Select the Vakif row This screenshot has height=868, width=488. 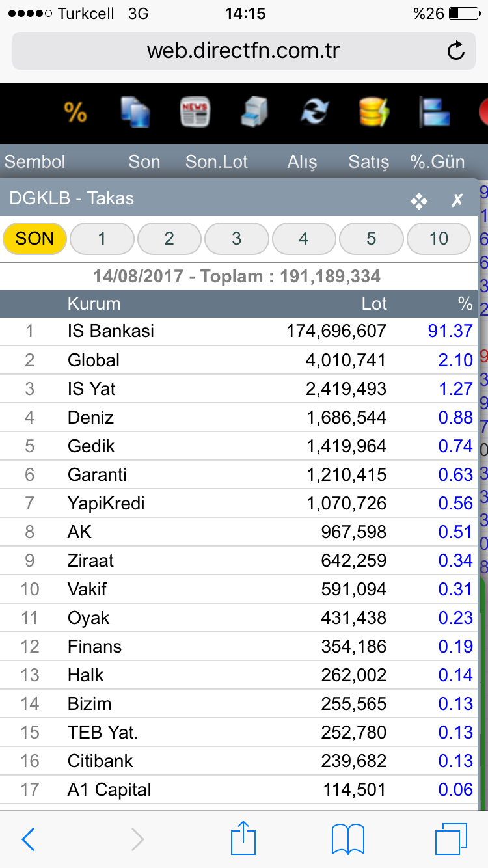239,589
